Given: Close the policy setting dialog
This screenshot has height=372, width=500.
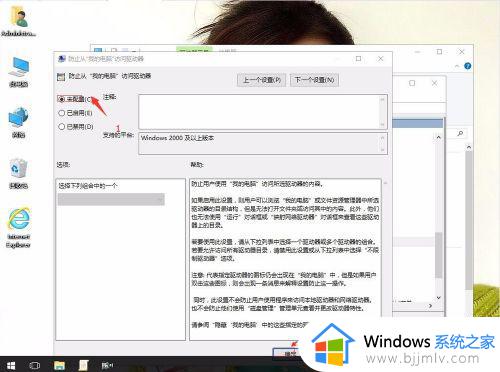Looking at the screenshot, I should coord(380,59).
